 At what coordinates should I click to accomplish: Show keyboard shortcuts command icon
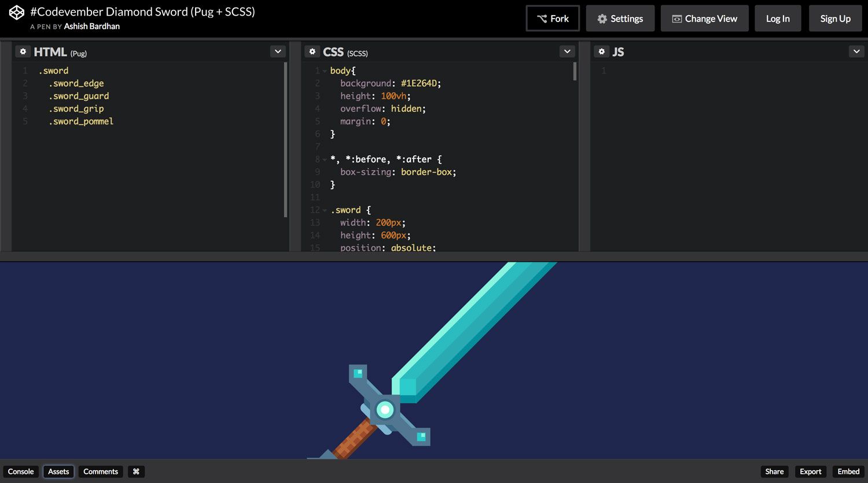click(136, 471)
